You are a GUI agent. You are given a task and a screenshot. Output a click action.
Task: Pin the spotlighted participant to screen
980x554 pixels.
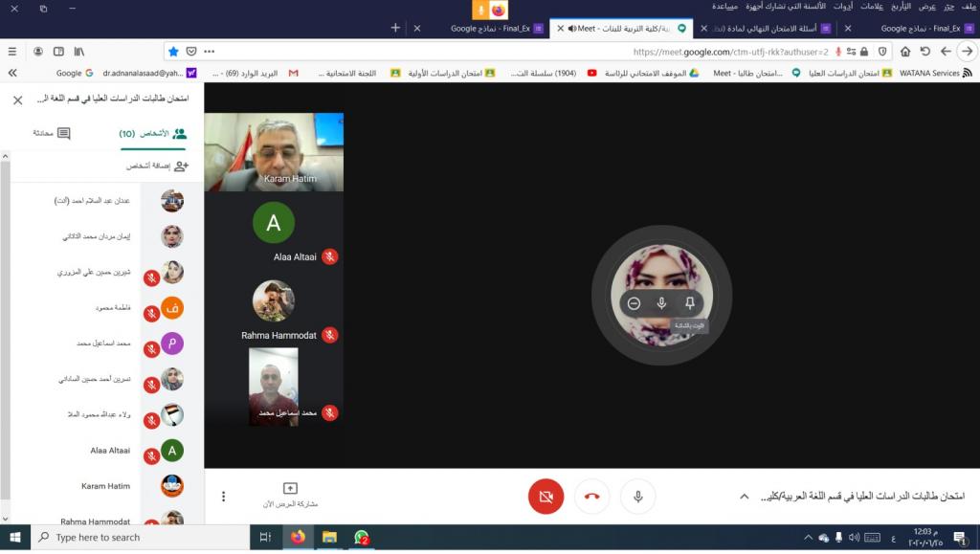689,303
